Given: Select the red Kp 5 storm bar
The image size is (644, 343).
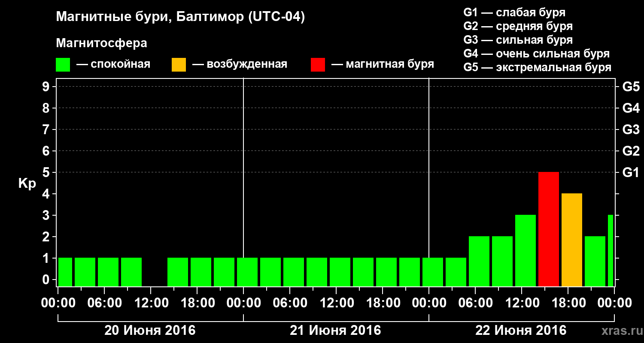Looking at the screenshot, I should [x=549, y=229].
